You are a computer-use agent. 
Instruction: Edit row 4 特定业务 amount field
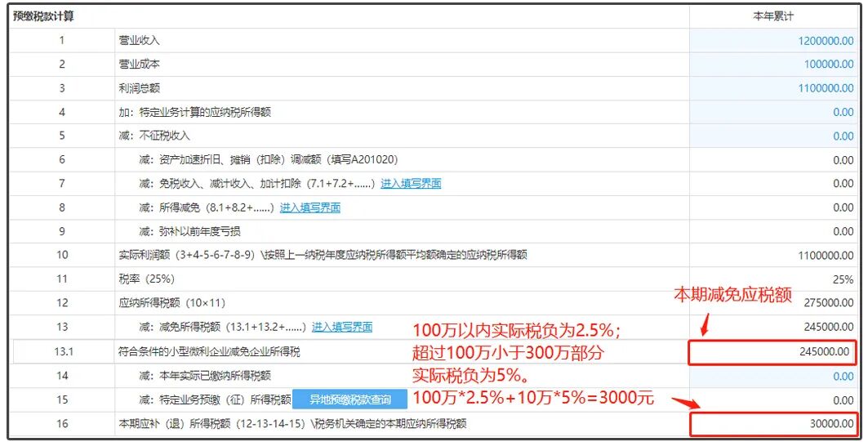coord(773,112)
